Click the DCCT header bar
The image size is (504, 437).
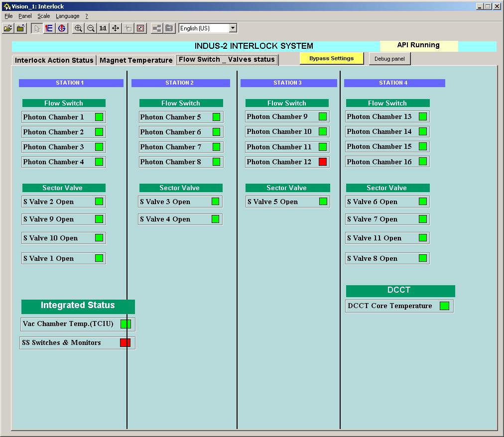click(x=400, y=291)
